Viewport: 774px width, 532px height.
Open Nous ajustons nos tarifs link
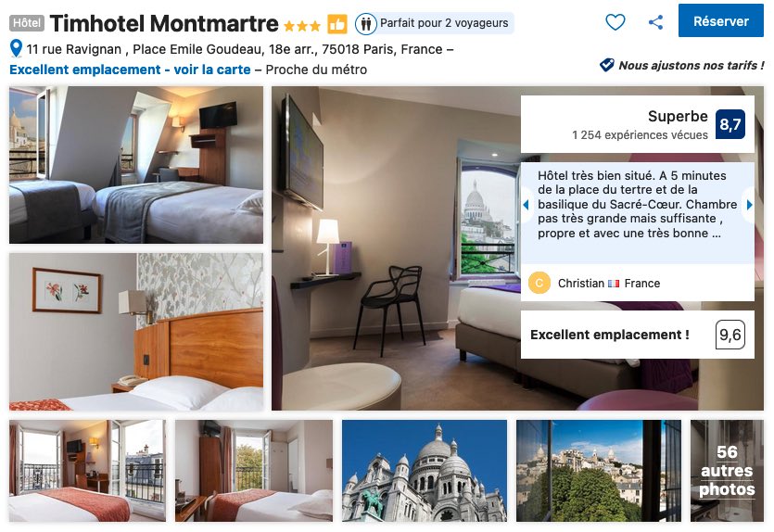[692, 65]
